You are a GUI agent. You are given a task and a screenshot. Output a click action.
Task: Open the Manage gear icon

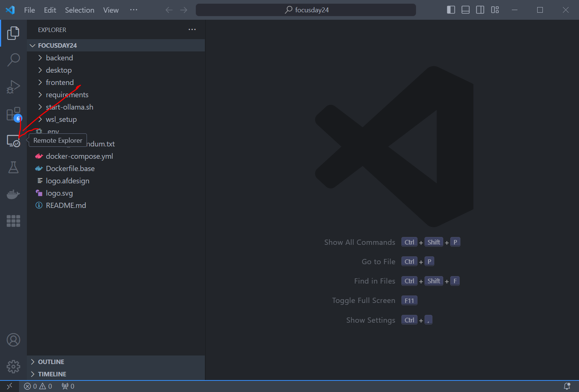(13, 367)
